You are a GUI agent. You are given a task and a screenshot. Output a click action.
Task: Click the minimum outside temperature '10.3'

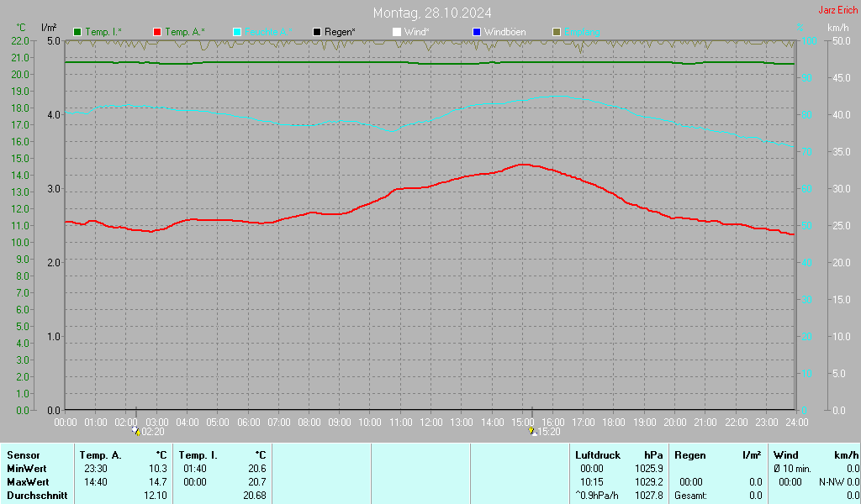pos(158,469)
